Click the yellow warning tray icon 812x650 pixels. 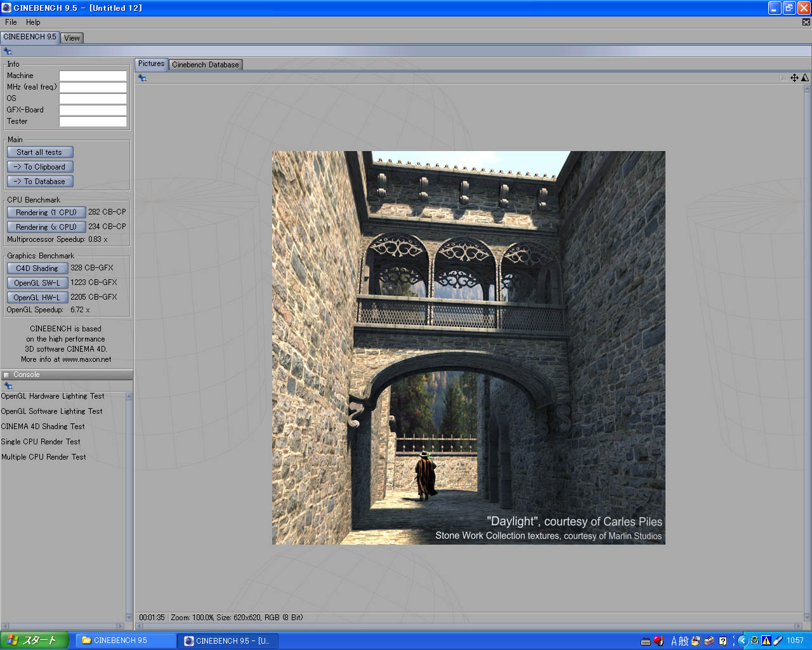click(x=766, y=640)
